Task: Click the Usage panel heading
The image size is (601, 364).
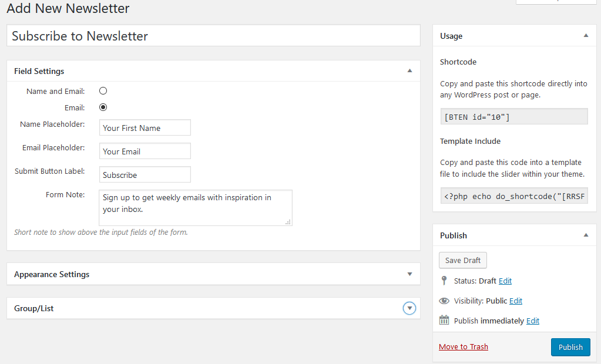Action: pos(451,36)
